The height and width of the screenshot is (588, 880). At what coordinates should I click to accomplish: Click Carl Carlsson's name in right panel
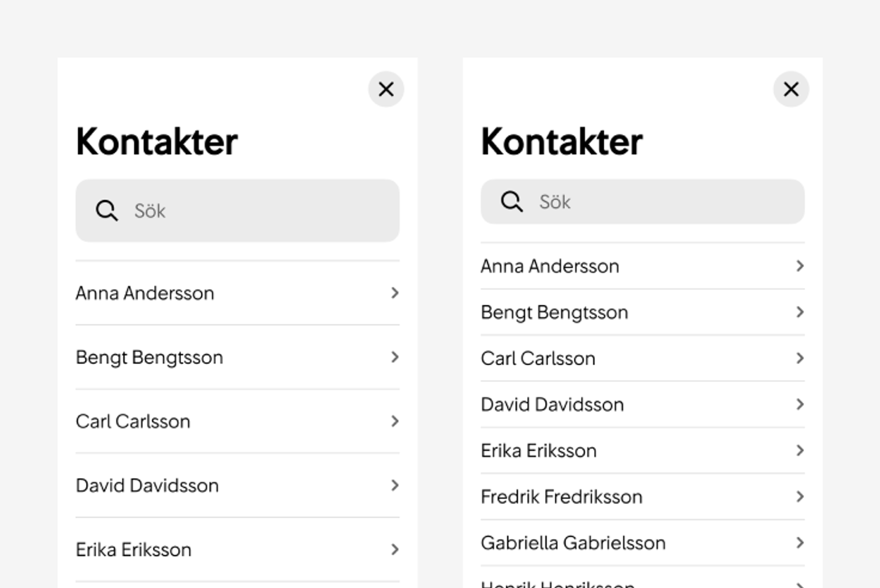[x=538, y=358]
